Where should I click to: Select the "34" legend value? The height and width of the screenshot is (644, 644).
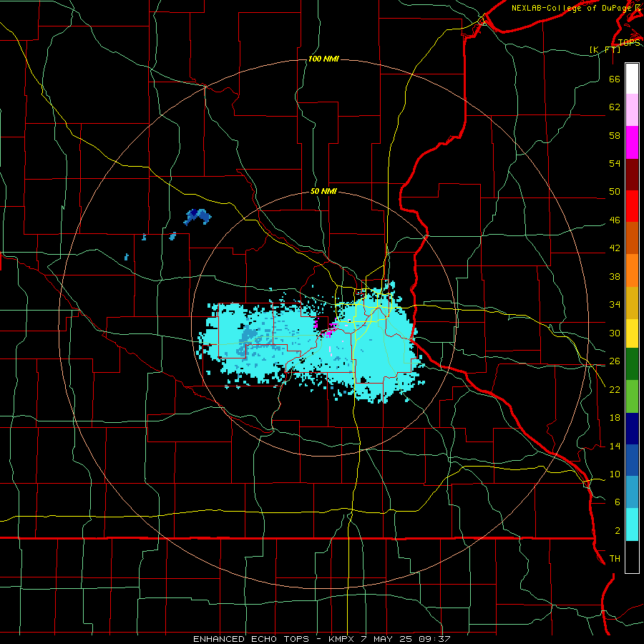[x=615, y=305]
